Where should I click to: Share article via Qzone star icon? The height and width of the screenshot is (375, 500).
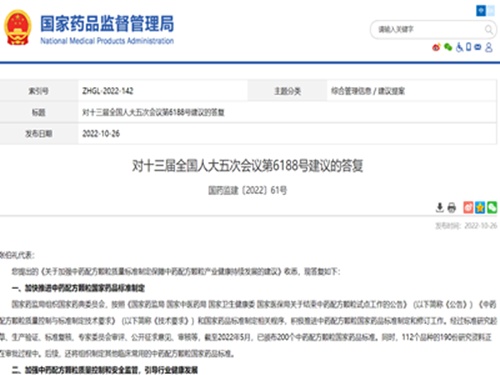click(x=480, y=207)
